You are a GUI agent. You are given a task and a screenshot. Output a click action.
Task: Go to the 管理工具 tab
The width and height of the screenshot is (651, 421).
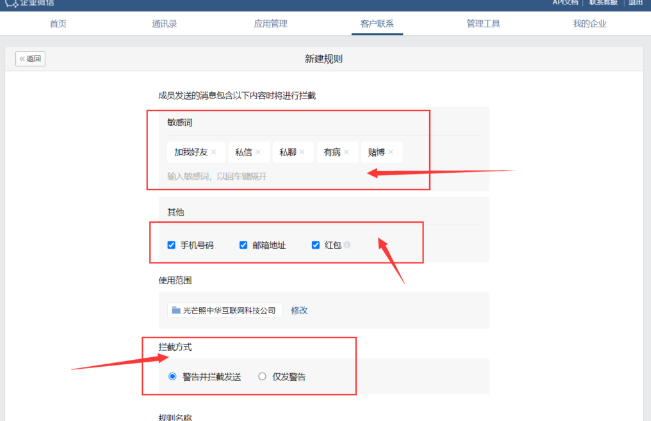[483, 23]
